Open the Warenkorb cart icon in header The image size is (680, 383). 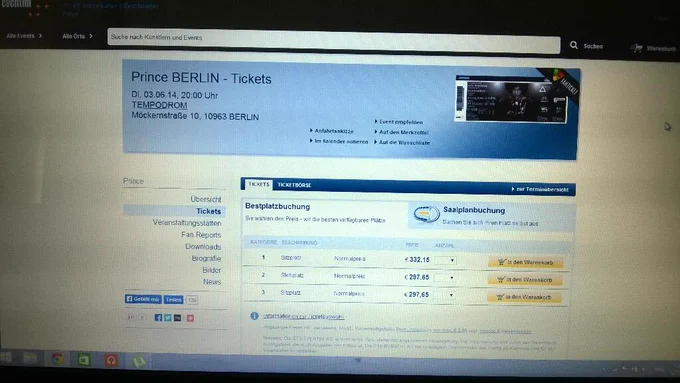(636, 48)
